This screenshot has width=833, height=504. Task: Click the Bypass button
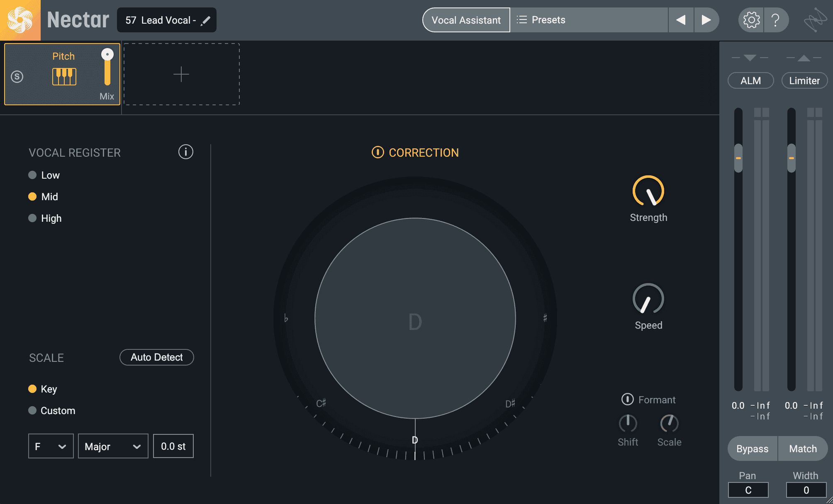753,448
